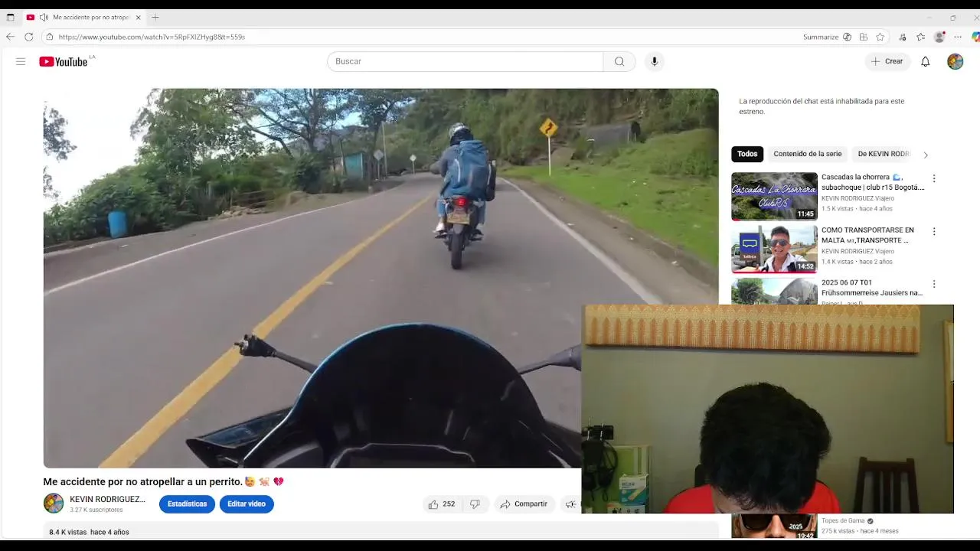Add page to favorites star
Viewport: 980px width, 551px height.
pos(880,37)
